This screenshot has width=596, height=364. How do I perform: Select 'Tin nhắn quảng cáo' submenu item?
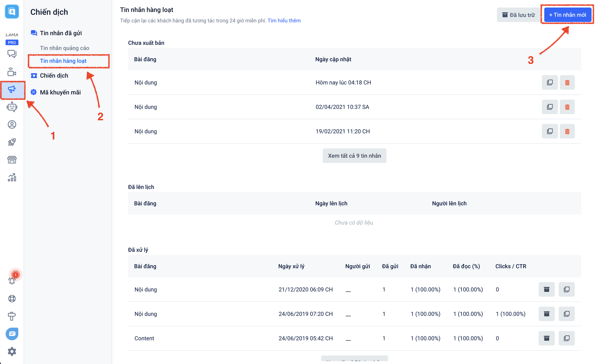click(65, 48)
